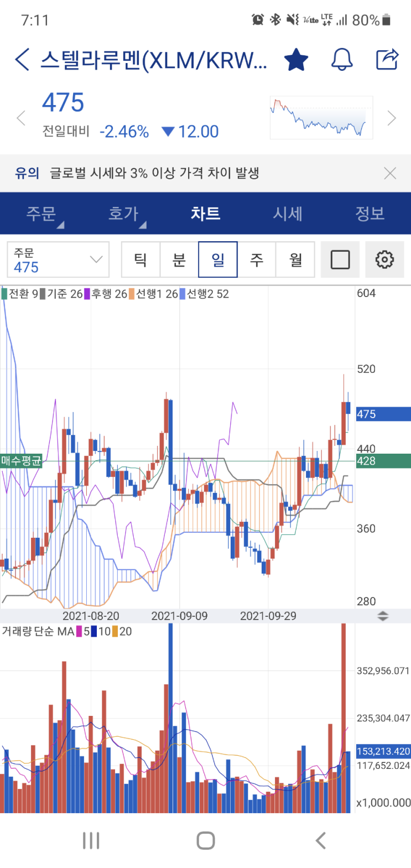Tap the alarm clock status icon
Viewport: 411px width, 868px height.
[x=258, y=20]
